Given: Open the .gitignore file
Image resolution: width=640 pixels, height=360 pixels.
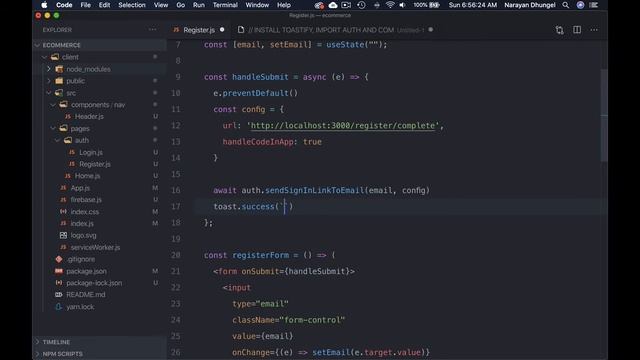Looking at the screenshot, I should pyautogui.click(x=80, y=259).
